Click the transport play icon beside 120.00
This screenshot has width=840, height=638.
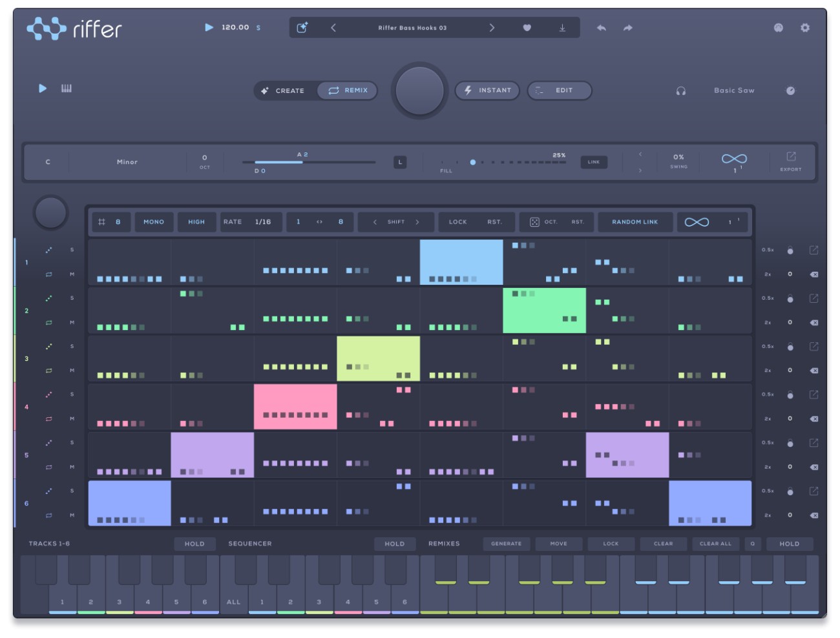click(x=209, y=27)
